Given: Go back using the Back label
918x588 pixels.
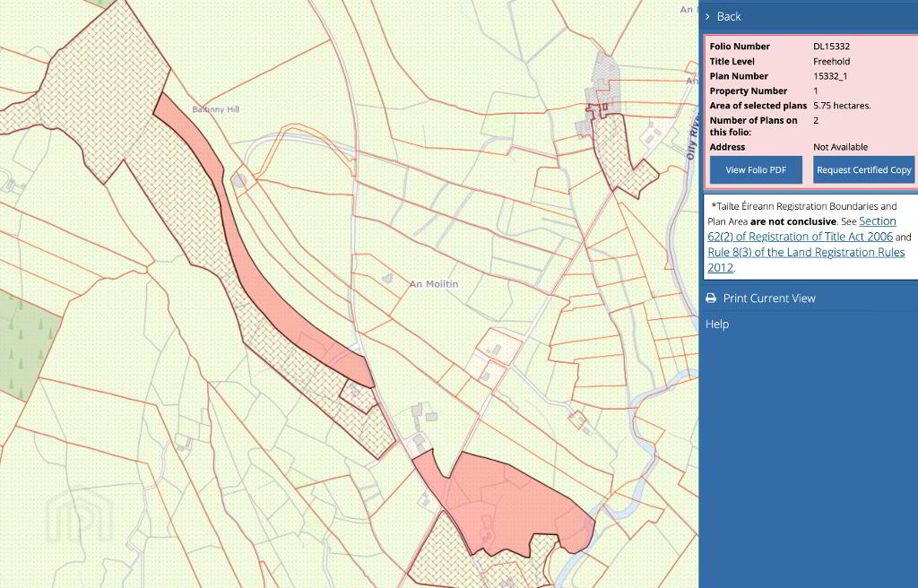Looking at the screenshot, I should [729, 16].
